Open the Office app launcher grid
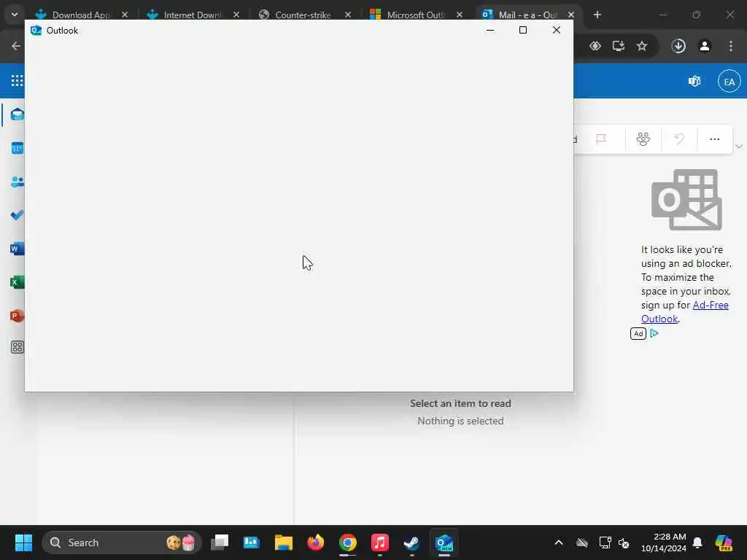Image resolution: width=747 pixels, height=560 pixels. coord(18,80)
